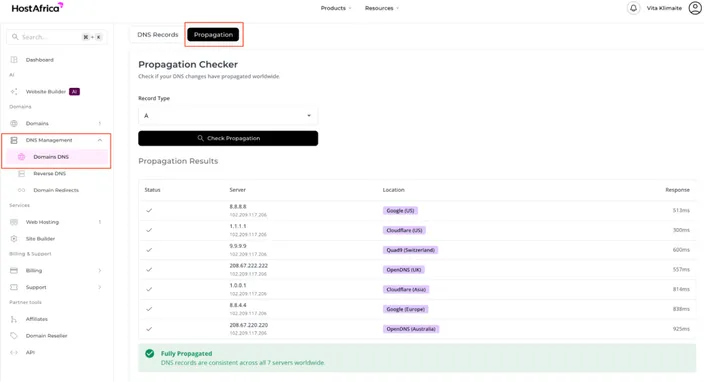The image size is (704, 382).
Task: Click the Cloudflare (US) location badge
Action: pyautogui.click(x=404, y=230)
